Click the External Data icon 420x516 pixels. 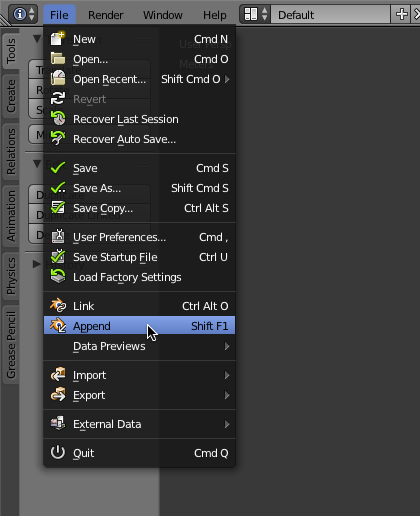coord(58,423)
